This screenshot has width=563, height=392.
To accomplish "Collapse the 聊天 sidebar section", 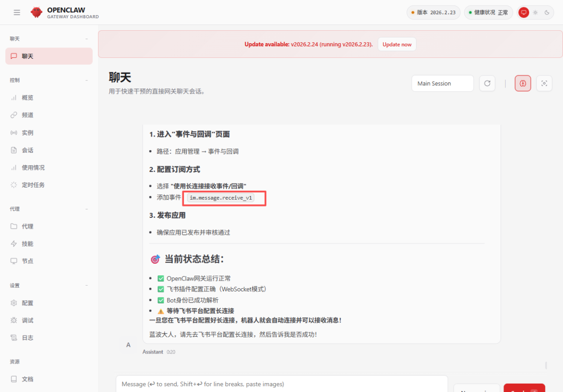I will pos(87,39).
